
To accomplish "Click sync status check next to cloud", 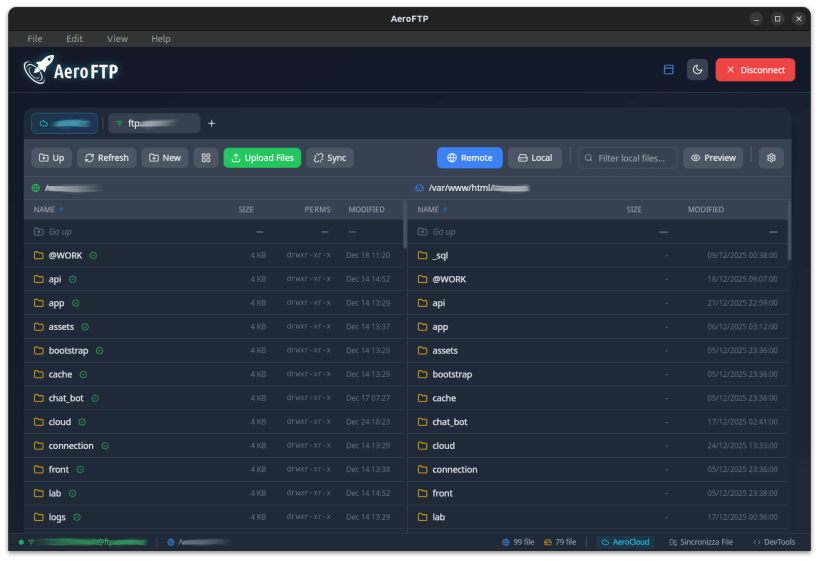I will coord(82,422).
